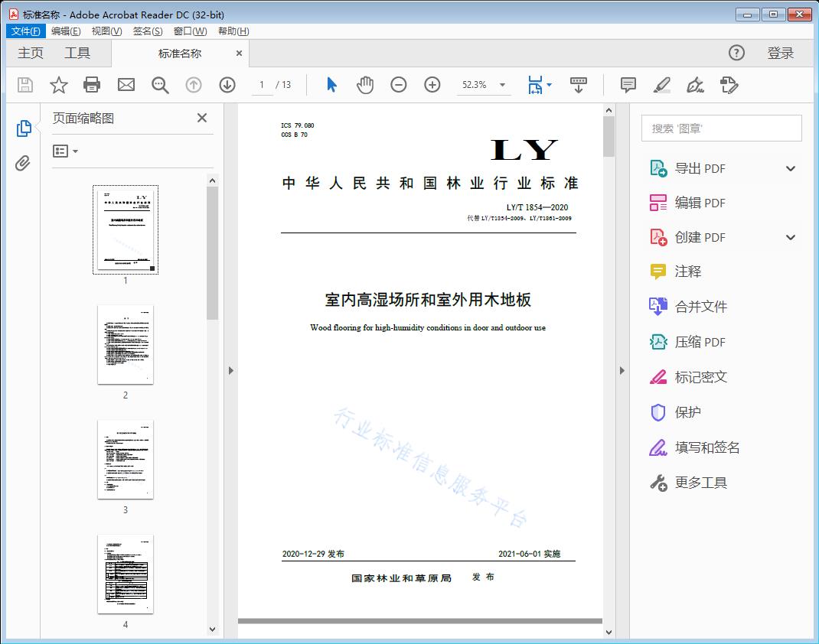
Task: Switch to the 工具 tab
Action: click(77, 53)
